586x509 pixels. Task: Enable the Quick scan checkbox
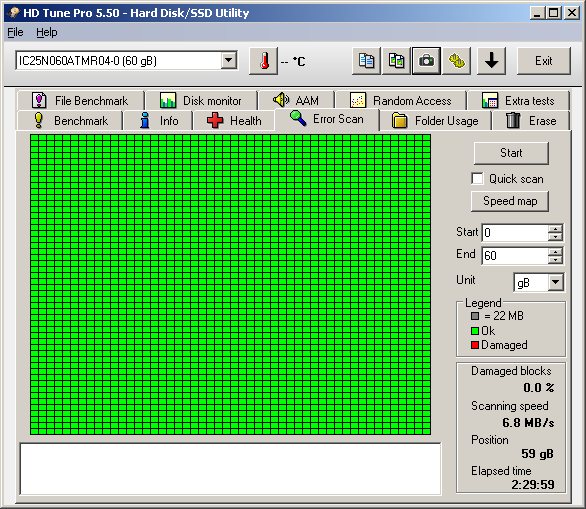477,179
